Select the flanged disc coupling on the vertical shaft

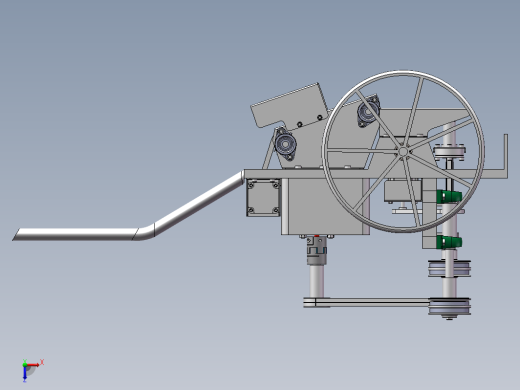coord(449,152)
